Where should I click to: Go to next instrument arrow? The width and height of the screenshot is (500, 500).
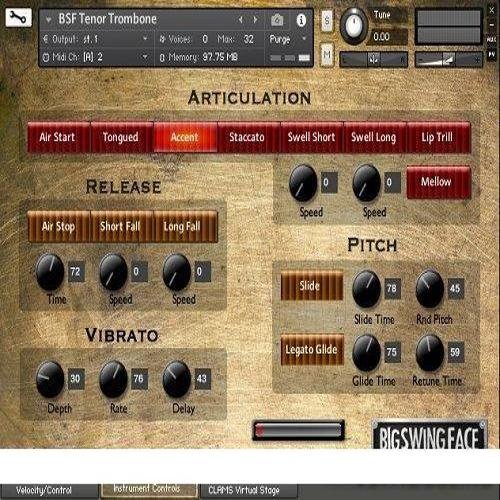tap(255, 20)
